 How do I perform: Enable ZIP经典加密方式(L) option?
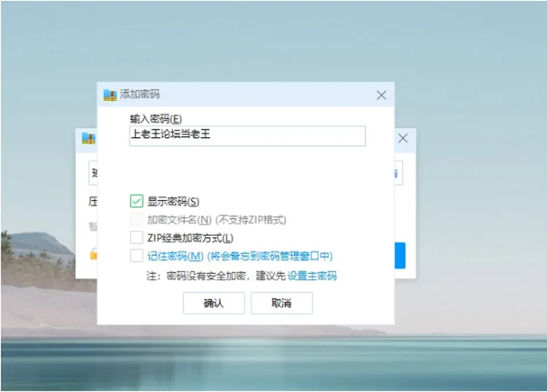(x=136, y=238)
